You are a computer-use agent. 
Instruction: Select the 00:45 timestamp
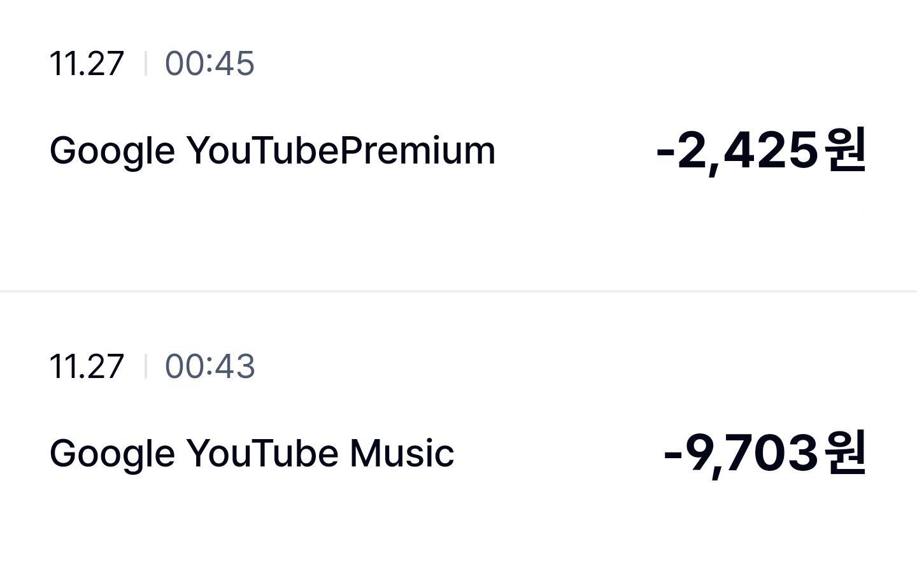pos(210,64)
